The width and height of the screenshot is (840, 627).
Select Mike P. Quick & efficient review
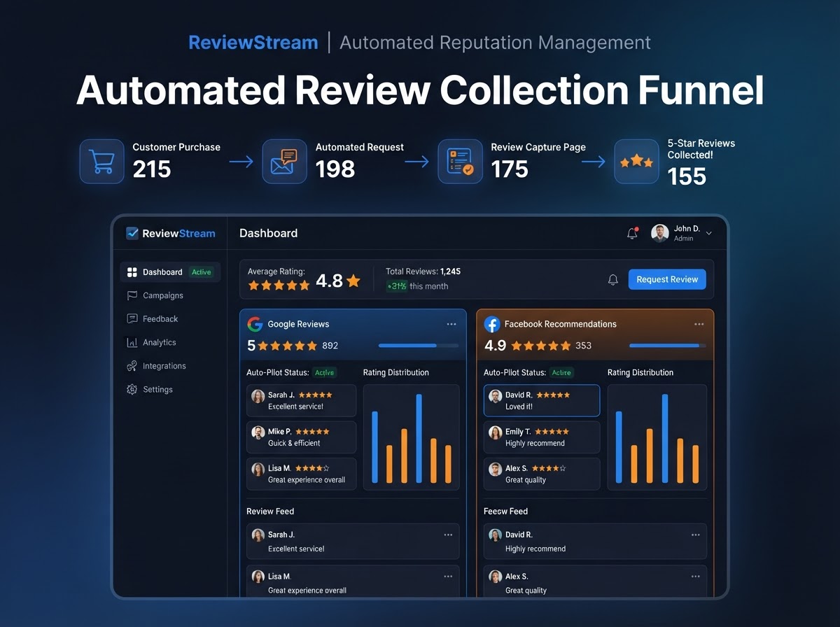pyautogui.click(x=302, y=437)
